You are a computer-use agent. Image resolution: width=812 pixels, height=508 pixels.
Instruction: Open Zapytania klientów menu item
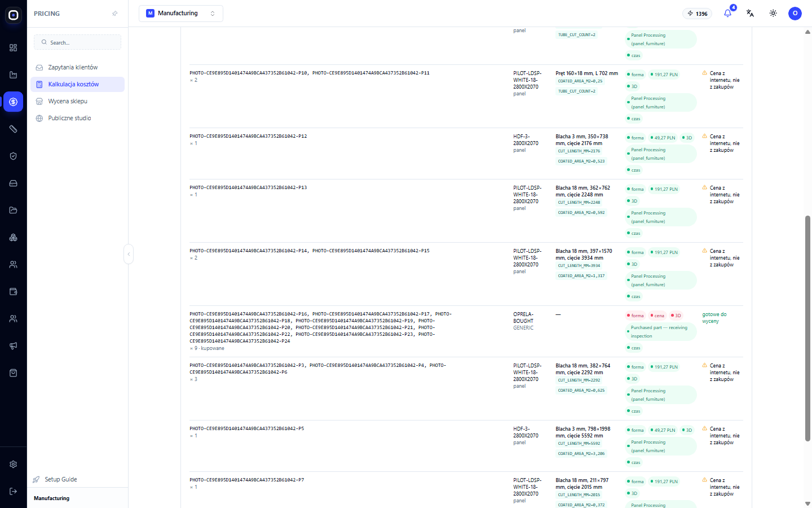click(77, 68)
